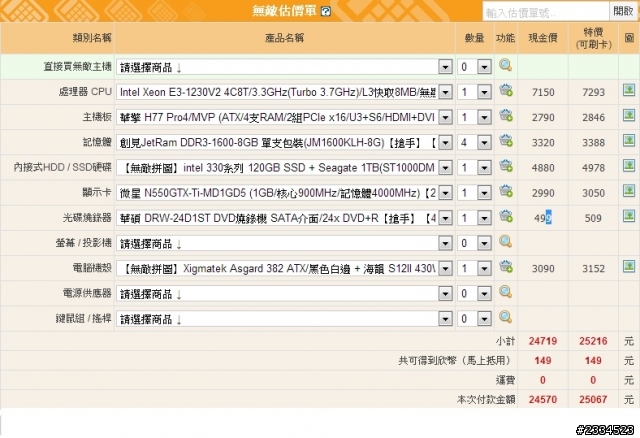
Task: View picture icon for 華擎 H77 Pro4/MVP
Action: [x=629, y=116]
